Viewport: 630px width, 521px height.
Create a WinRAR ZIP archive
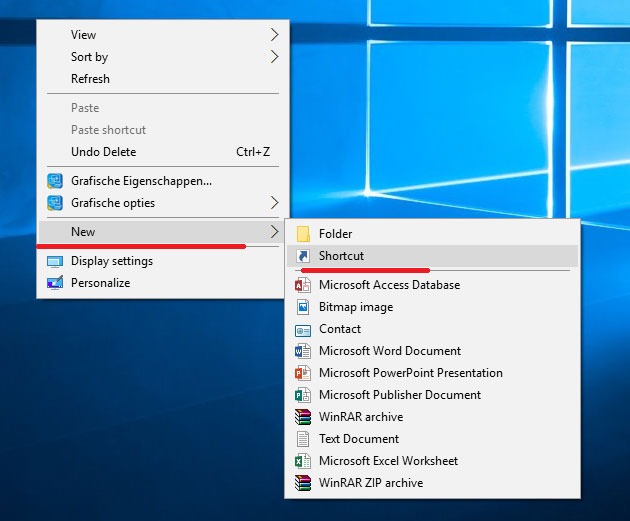pyautogui.click(x=432, y=483)
